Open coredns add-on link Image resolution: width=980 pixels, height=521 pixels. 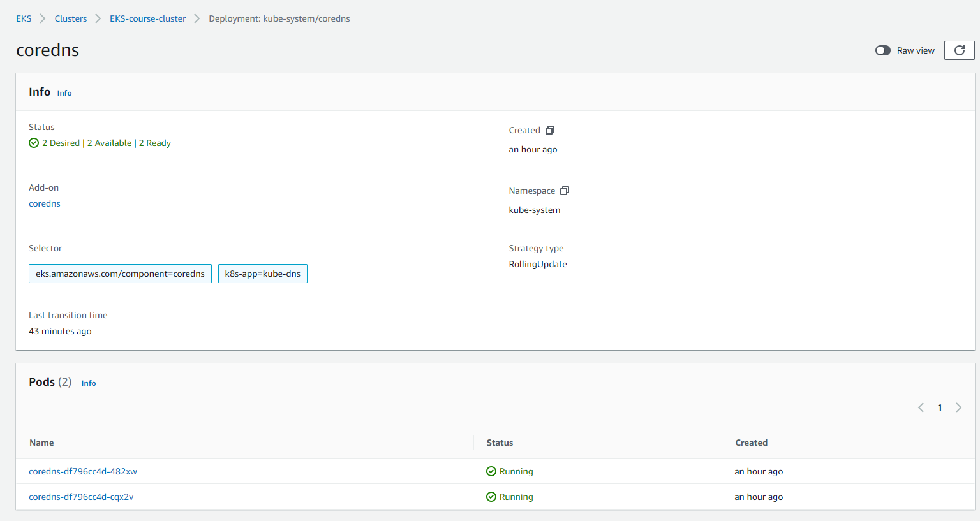pos(45,203)
